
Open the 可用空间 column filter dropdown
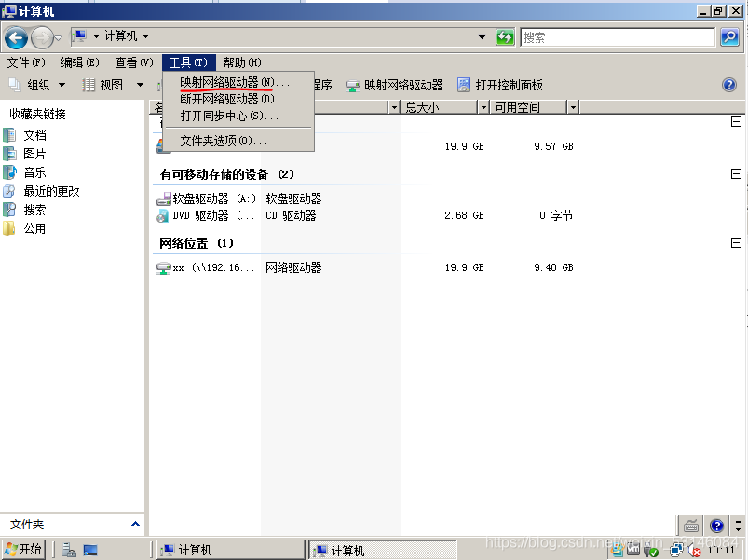coord(573,107)
